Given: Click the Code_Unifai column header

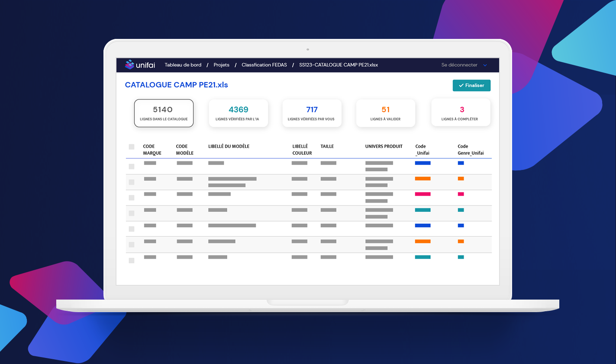Looking at the screenshot, I should (422, 150).
